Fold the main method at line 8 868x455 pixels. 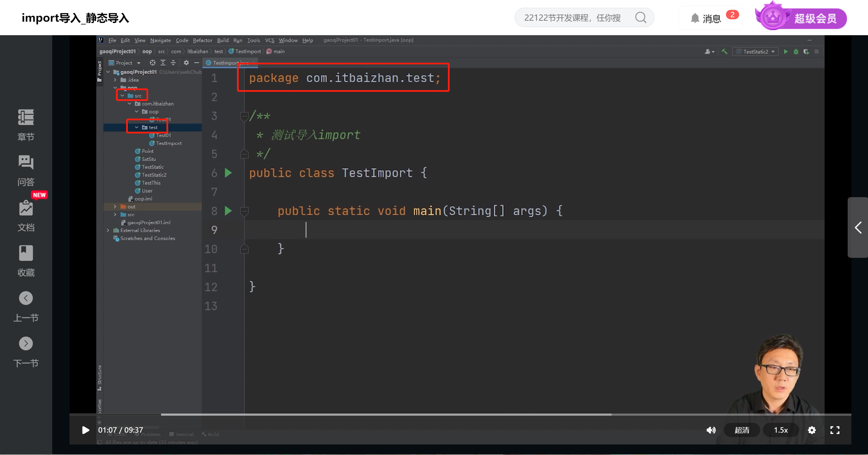pyautogui.click(x=244, y=211)
